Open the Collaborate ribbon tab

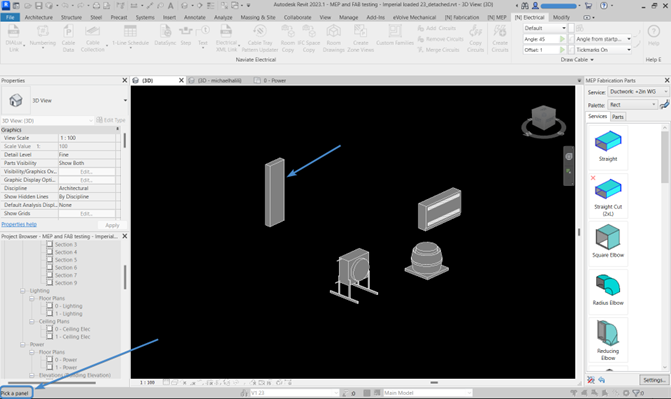(x=297, y=18)
